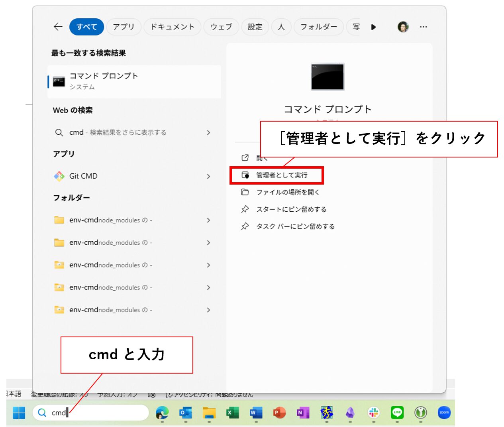Launch OneNote from the taskbar
Viewport: 504px width, 427px height.
click(303, 413)
